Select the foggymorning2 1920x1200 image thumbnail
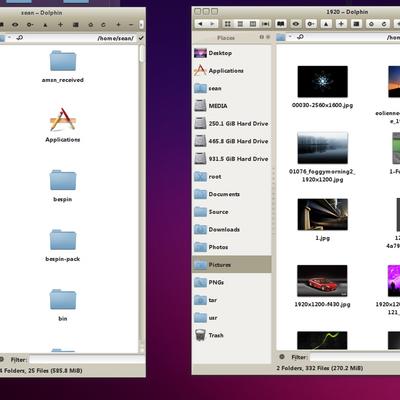Image resolution: width=400 pixels, height=400 pixels. click(322, 148)
